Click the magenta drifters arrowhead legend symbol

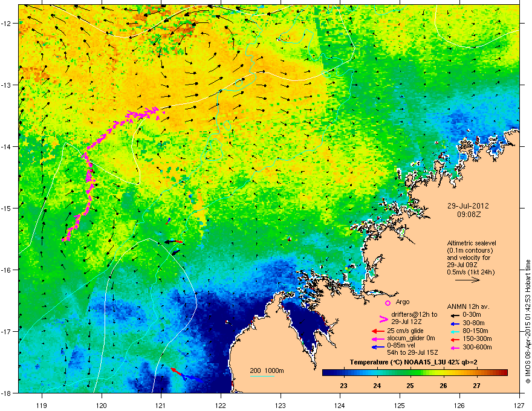click(383, 319)
